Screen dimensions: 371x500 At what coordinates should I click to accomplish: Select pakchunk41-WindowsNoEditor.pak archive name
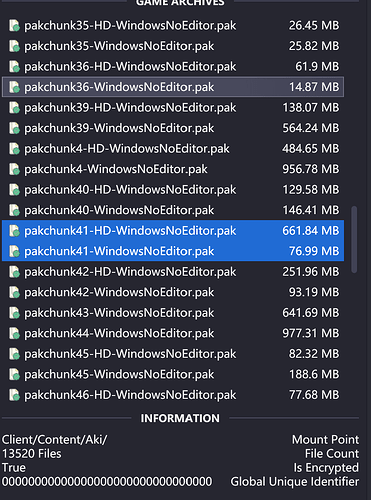pyautogui.click(x=119, y=251)
